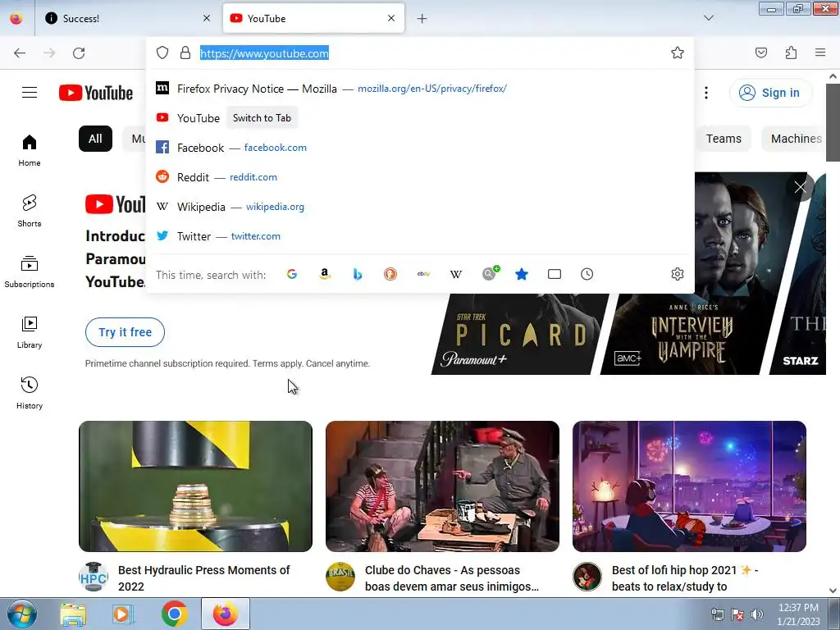Select the Teams filter chip
This screenshot has height=630, width=840.
[724, 139]
